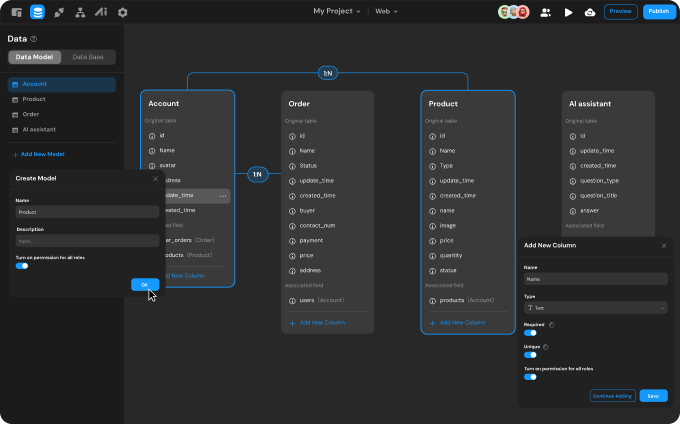680x424 pixels.
Task: Click the play preview icon
Action: coord(568,12)
